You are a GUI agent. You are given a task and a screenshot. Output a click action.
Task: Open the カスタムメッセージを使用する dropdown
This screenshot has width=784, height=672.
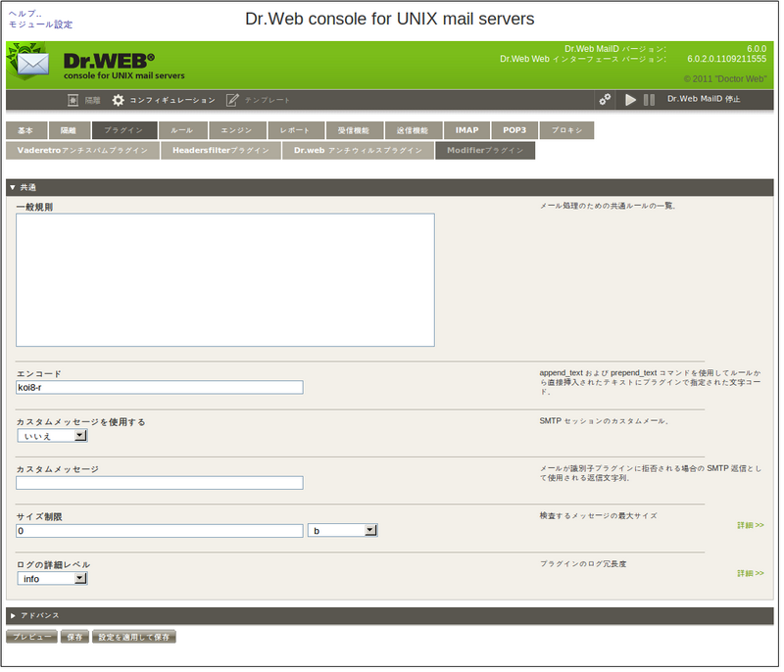53,436
